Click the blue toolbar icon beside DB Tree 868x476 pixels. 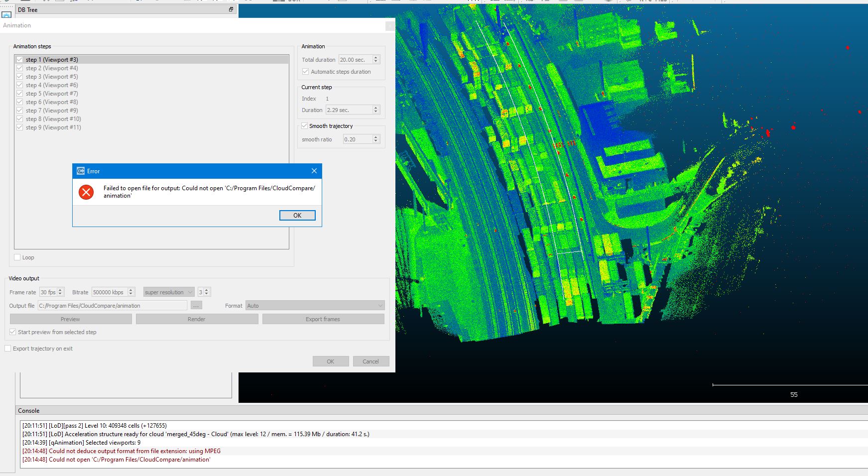pos(6,15)
